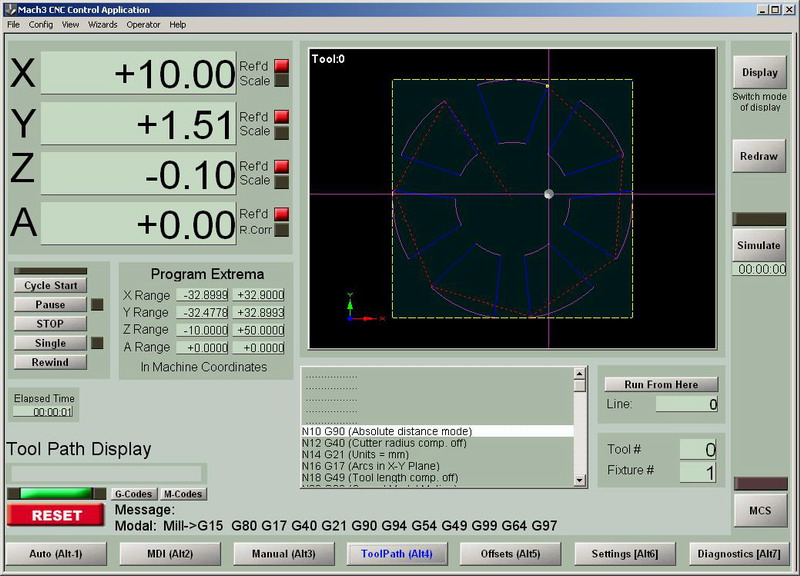Select G-code line N18 G49
The height and width of the screenshot is (576, 800).
pyautogui.click(x=438, y=478)
